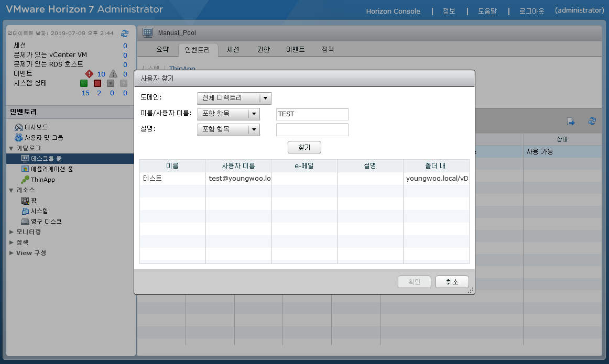Click the green system status icon

point(84,83)
